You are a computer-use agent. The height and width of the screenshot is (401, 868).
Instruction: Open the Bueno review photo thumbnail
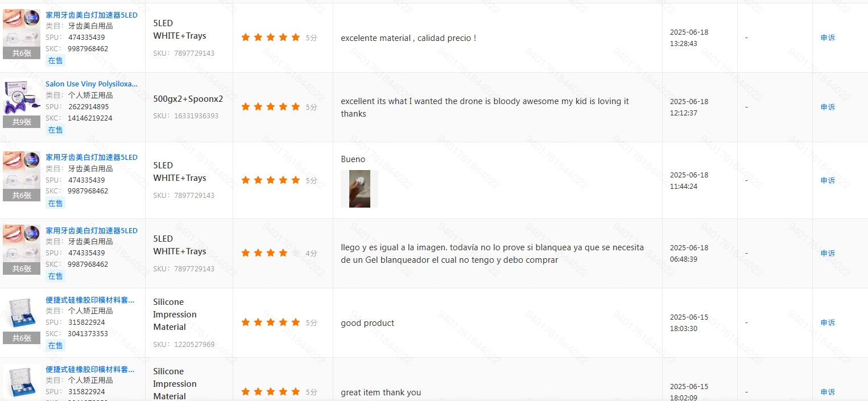[359, 189]
